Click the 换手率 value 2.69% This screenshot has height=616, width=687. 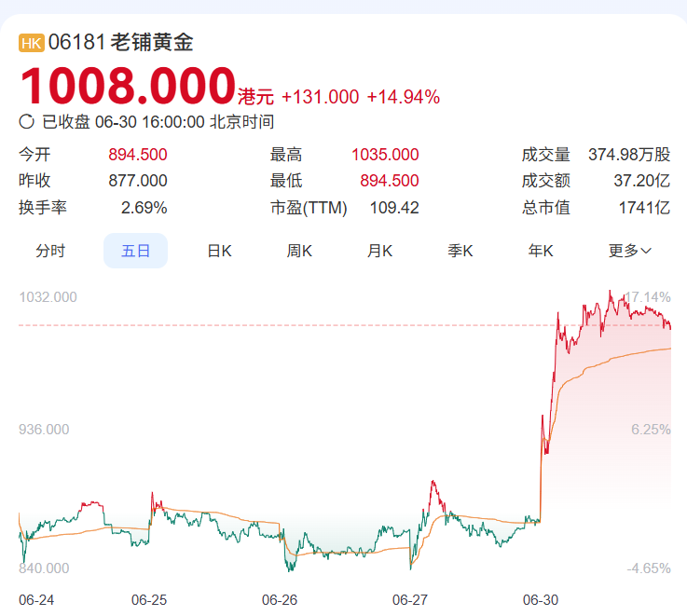[144, 207]
